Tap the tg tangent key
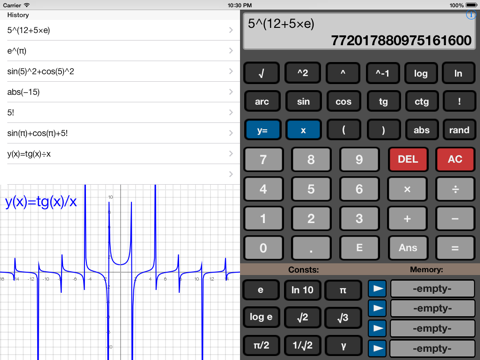480x360 pixels. [x=383, y=101]
